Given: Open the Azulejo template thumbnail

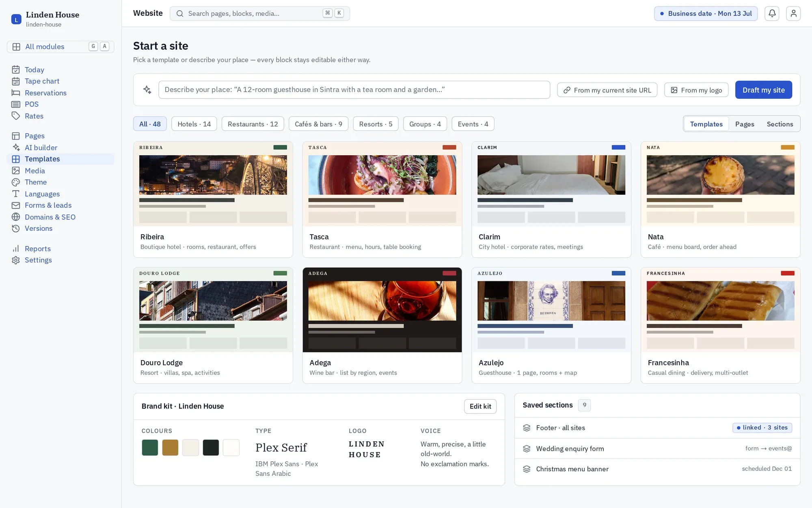Looking at the screenshot, I should point(551,310).
